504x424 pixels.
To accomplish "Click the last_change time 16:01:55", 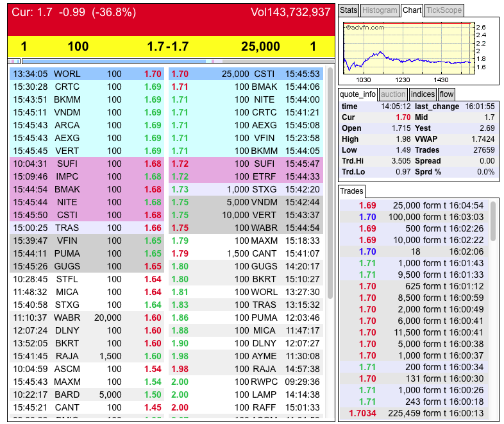I will pyautogui.click(x=480, y=106).
